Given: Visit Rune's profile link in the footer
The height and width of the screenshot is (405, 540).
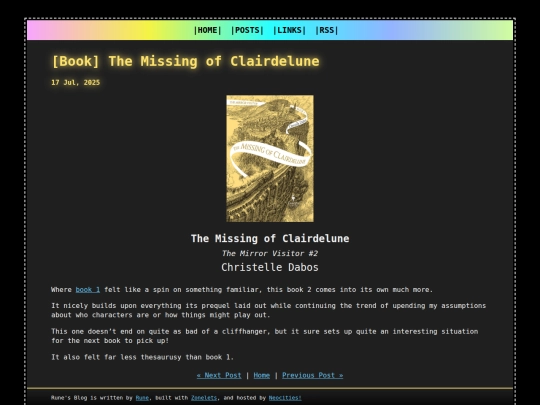Looking at the screenshot, I should coord(142,398).
